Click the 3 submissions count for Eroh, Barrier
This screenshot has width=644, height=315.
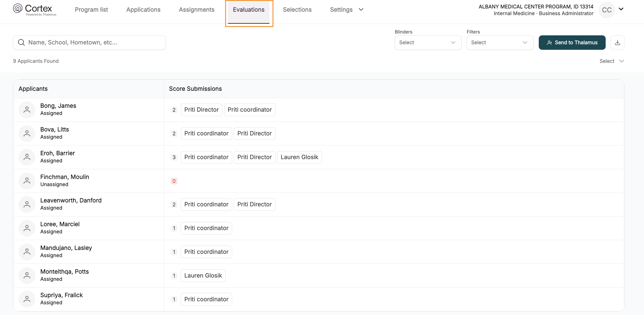tap(174, 157)
